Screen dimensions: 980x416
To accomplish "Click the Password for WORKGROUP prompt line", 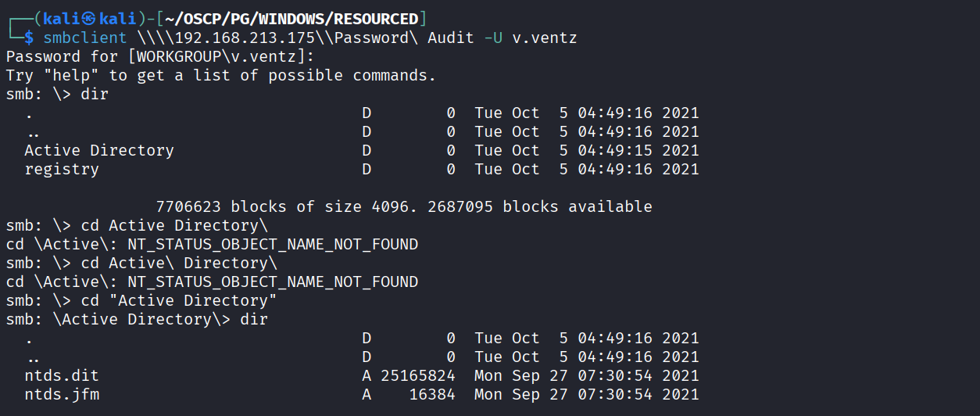I will (160, 56).
